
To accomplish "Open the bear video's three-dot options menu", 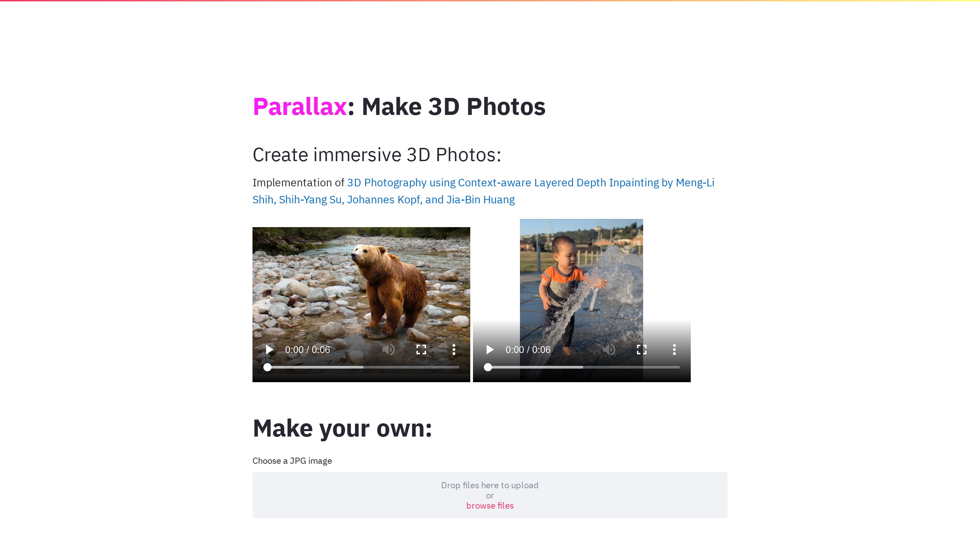I will tap(454, 350).
